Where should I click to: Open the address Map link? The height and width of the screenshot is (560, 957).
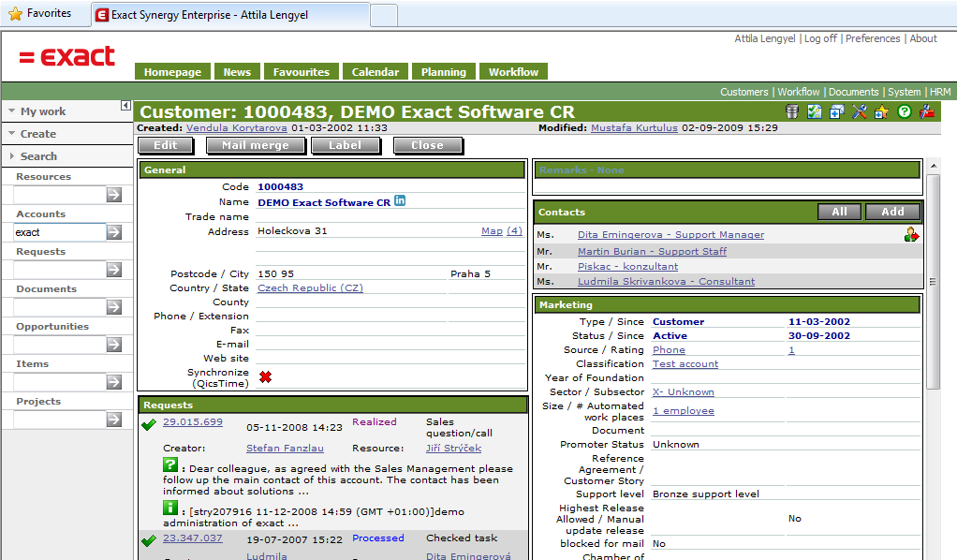[492, 231]
